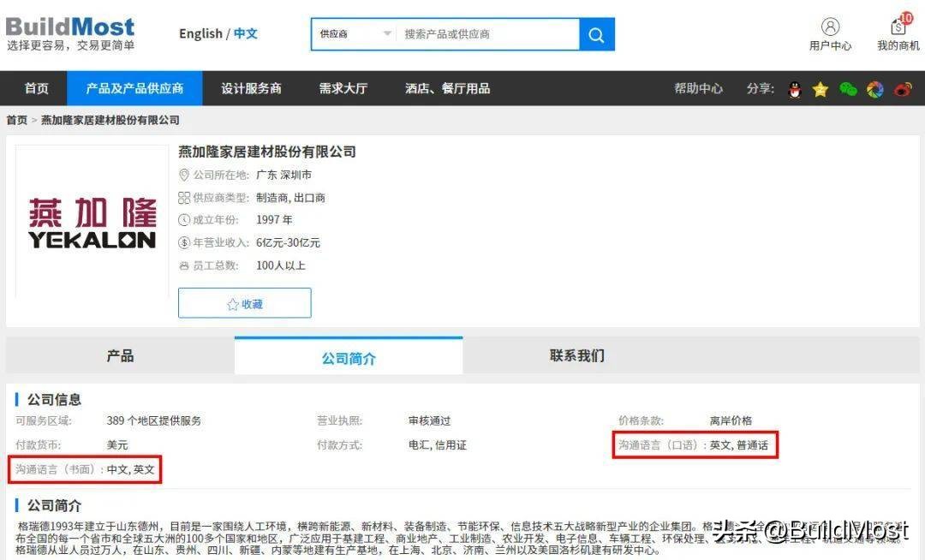Click the yellow star share icon
925x560 pixels.
tap(821, 88)
